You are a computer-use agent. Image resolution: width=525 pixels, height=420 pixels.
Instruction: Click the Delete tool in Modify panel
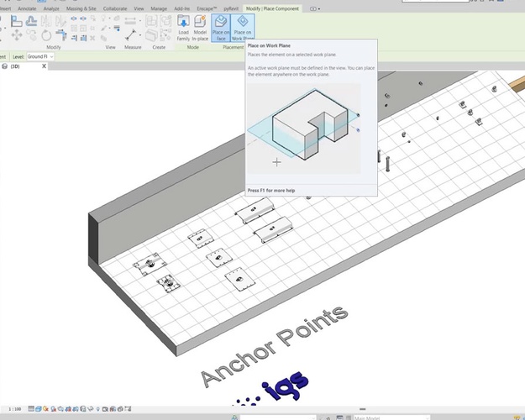pyautogui.click(x=92, y=38)
